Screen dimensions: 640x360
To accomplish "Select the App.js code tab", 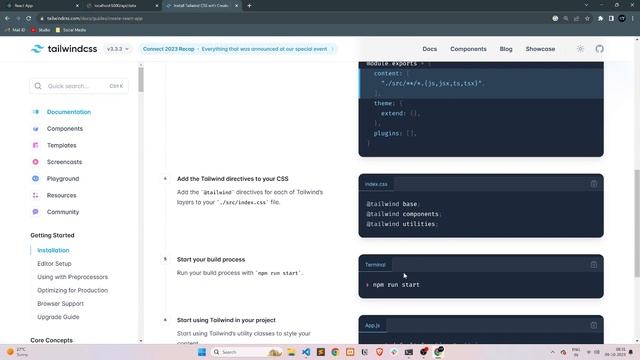I will click(x=372, y=325).
